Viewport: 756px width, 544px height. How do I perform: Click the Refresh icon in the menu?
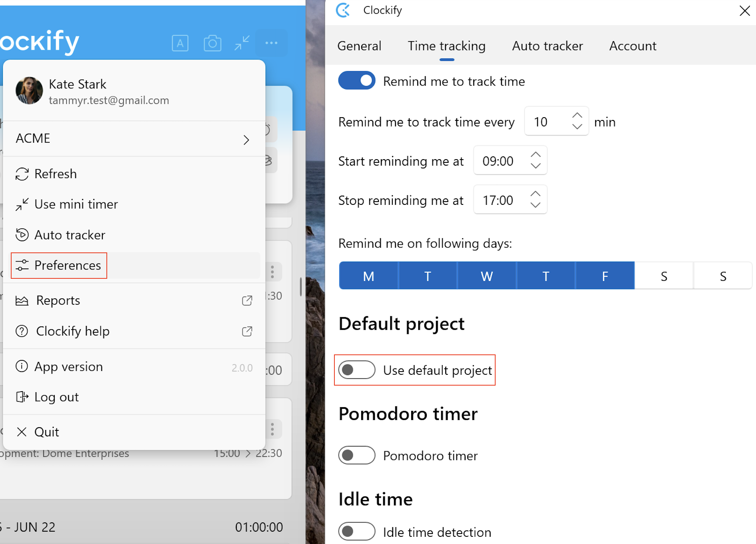[22, 174]
